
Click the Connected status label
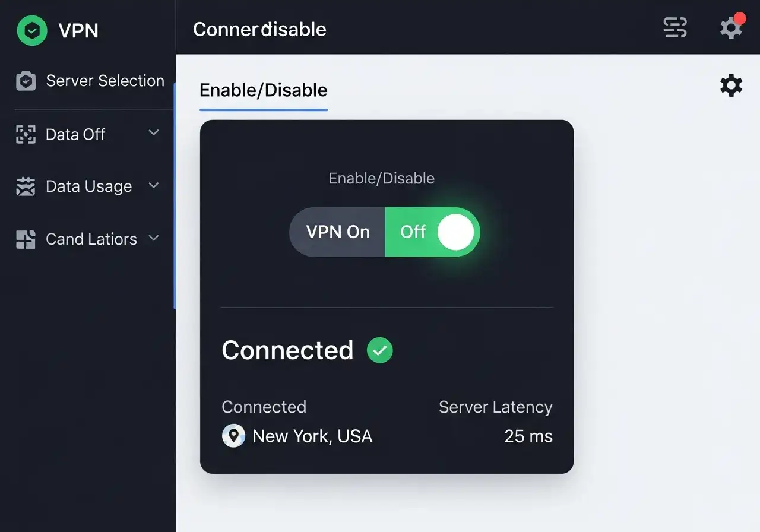[x=287, y=350]
